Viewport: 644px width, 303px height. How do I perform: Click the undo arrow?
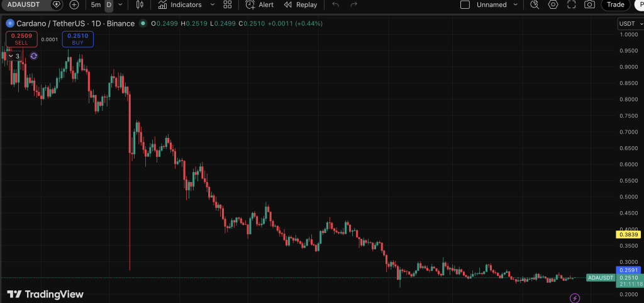click(x=336, y=5)
